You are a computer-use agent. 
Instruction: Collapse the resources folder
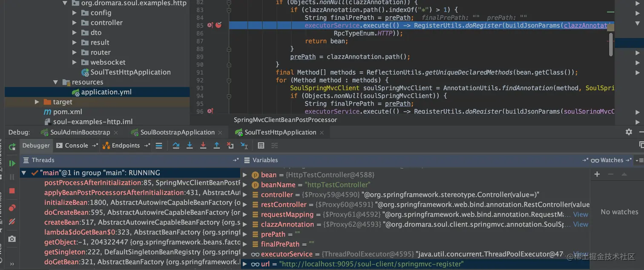(x=55, y=82)
